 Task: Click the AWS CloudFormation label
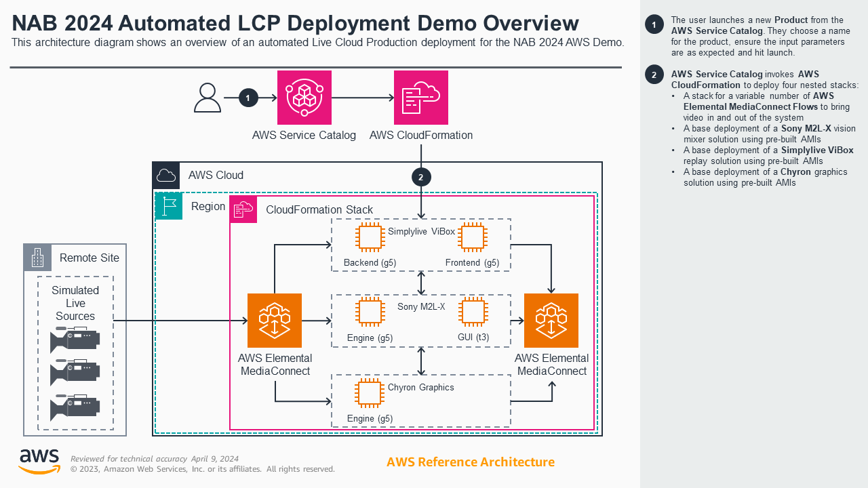(x=421, y=135)
